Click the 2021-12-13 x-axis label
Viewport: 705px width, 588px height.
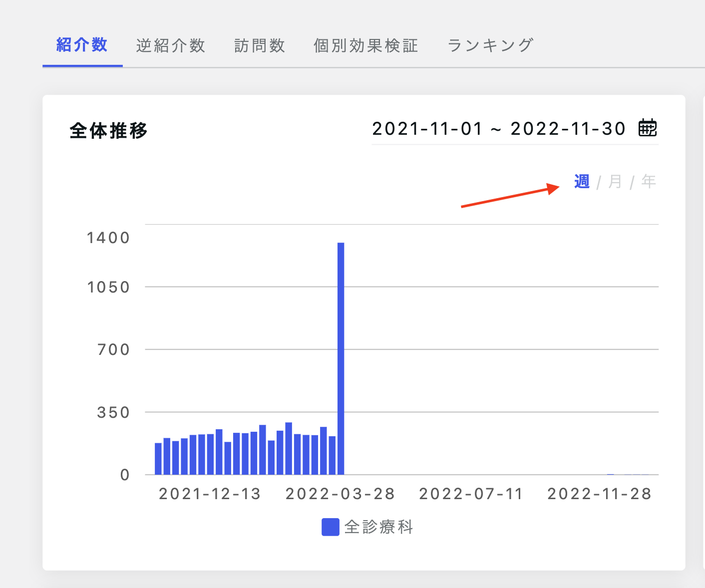(210, 494)
